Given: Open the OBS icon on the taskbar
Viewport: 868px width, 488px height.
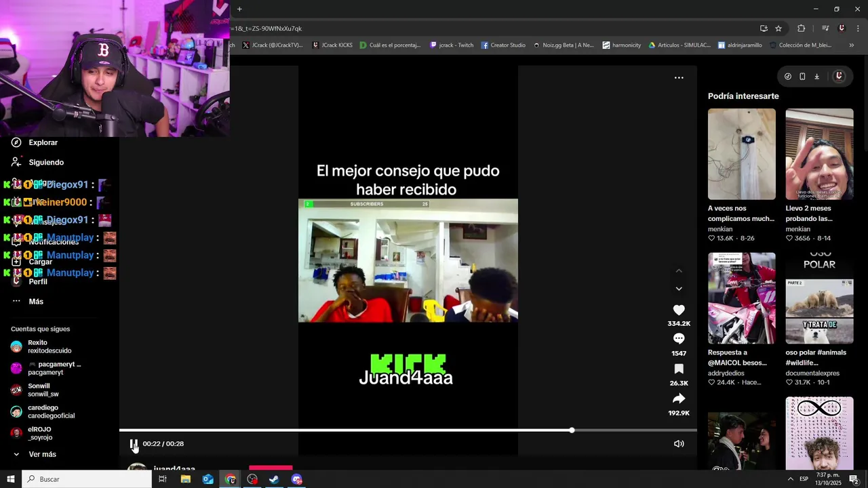Looking at the screenshot, I should pyautogui.click(x=252, y=479).
